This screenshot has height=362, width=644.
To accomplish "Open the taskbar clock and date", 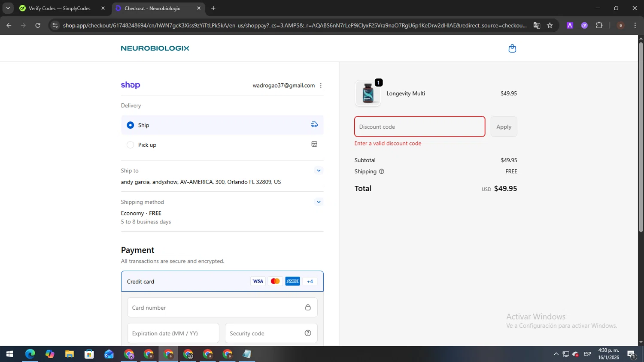I will click(609, 354).
